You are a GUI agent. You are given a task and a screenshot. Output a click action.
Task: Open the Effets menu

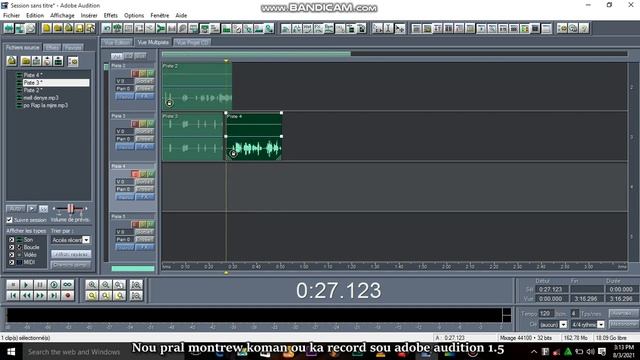[111, 16]
